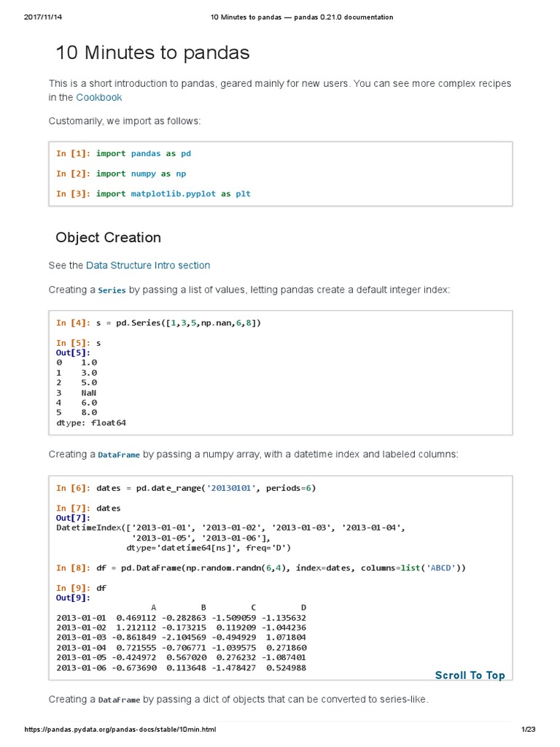The height and width of the screenshot is (747, 560).
Task: Click the 2013-01-01 row of Out[9] table
Action: 181,617
